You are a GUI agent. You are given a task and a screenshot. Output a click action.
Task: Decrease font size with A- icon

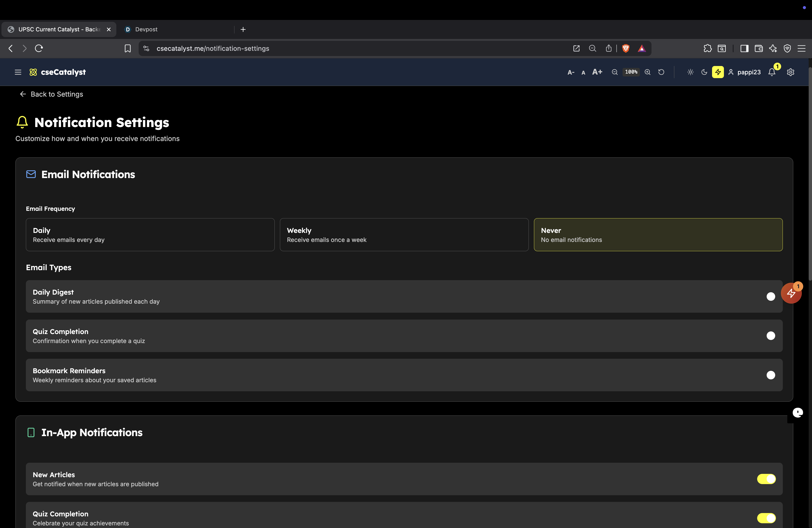(571, 72)
